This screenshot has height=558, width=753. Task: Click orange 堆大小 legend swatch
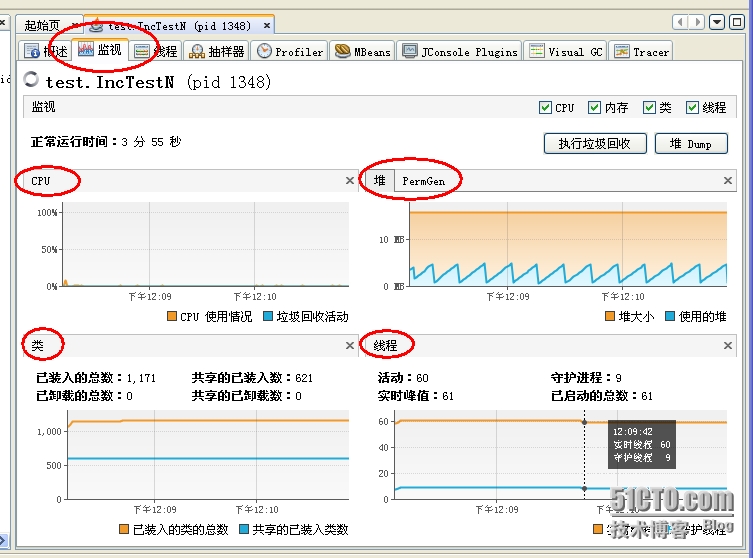[610, 316]
